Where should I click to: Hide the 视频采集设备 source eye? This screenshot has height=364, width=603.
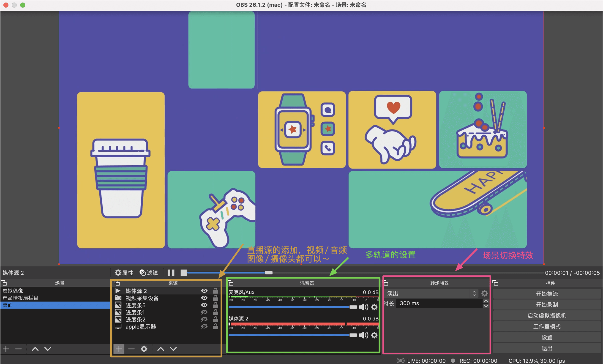[x=204, y=298]
